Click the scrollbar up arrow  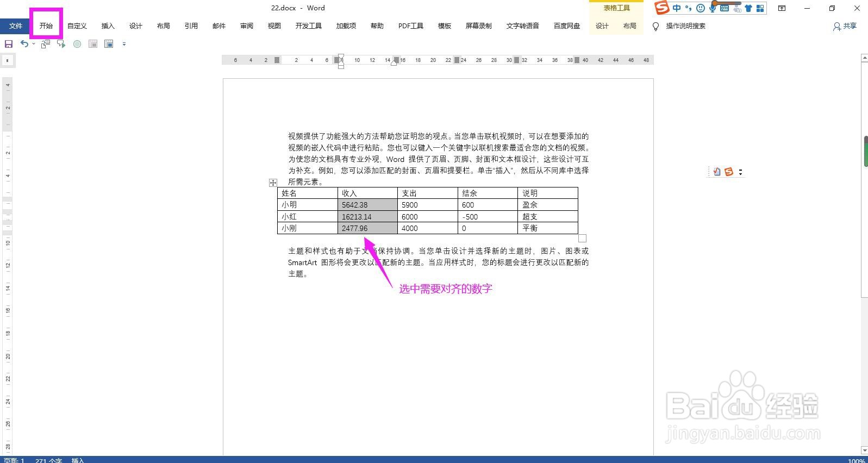865,58
